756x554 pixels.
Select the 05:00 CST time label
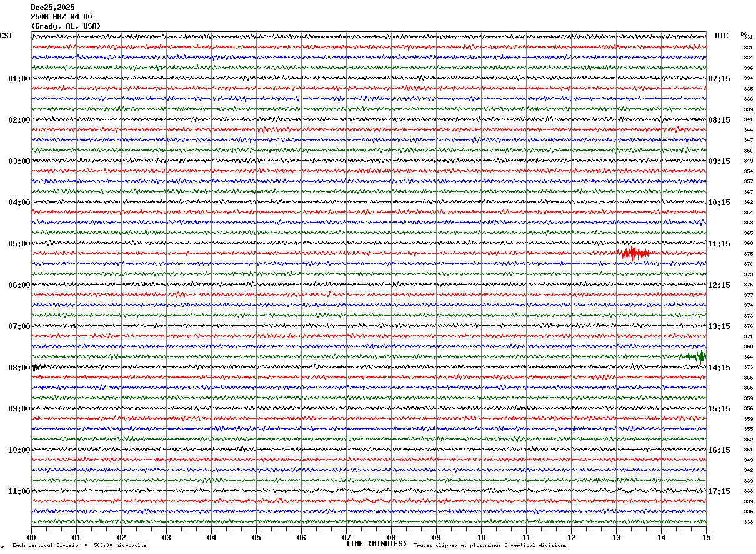19,244
